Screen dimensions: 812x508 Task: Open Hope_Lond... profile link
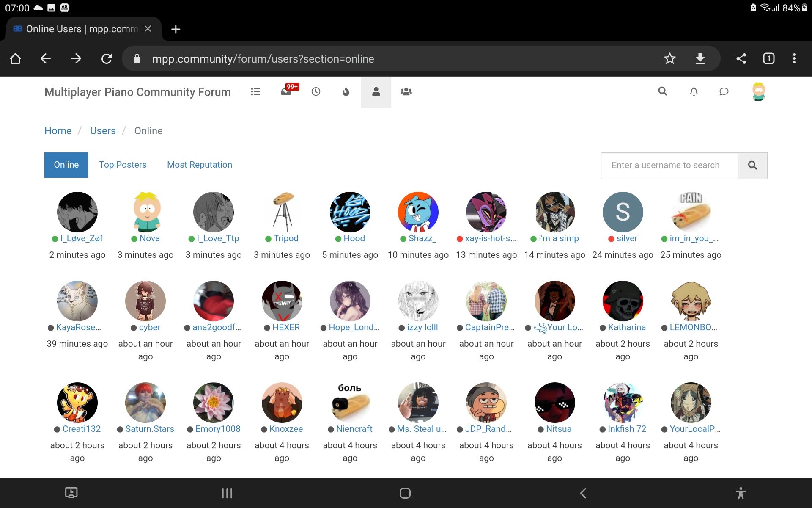coord(354,327)
